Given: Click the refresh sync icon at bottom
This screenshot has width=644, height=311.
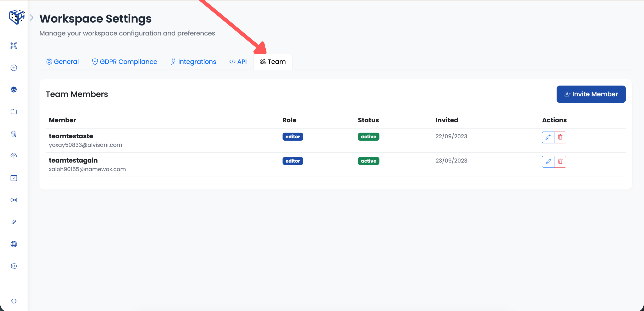Looking at the screenshot, I should point(14,301).
